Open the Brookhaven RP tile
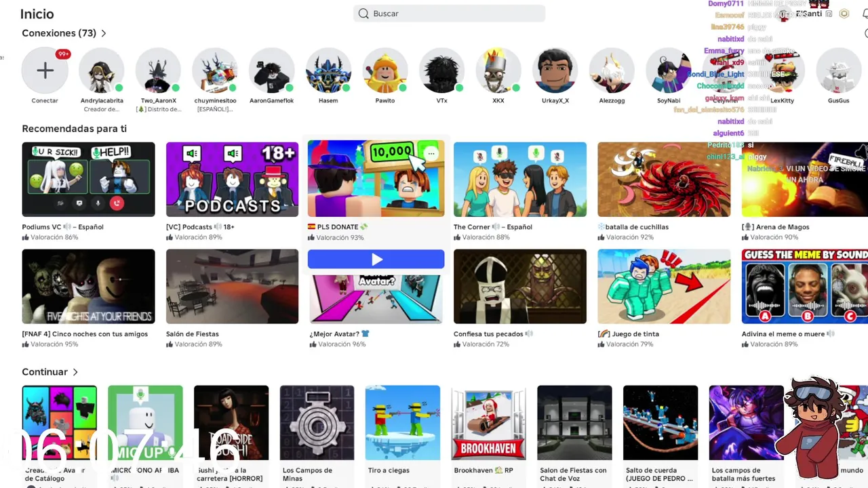The width and height of the screenshot is (868, 488). click(489, 423)
